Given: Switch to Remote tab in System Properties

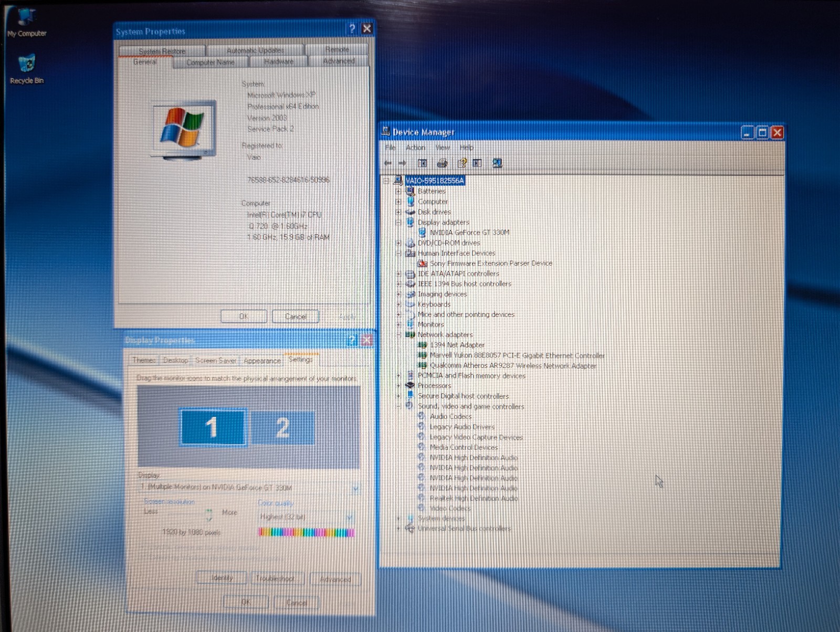Looking at the screenshot, I should pyautogui.click(x=337, y=49).
